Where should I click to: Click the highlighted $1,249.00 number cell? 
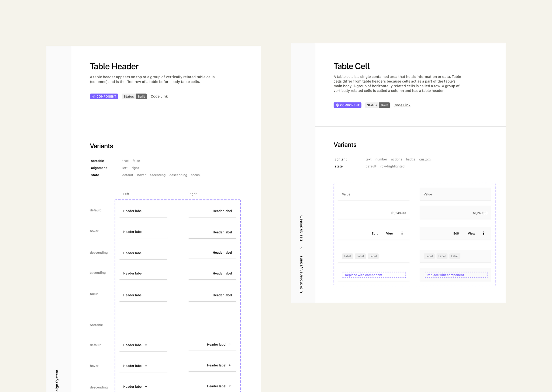pyautogui.click(x=480, y=213)
